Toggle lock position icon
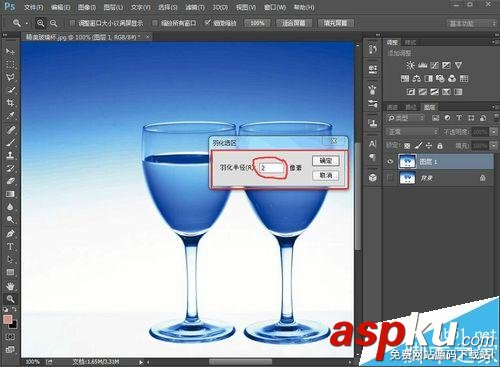500x367 pixels. click(x=429, y=146)
